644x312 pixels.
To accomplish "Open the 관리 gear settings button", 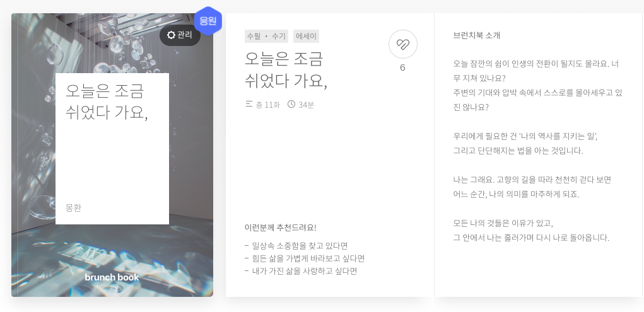I will pyautogui.click(x=180, y=35).
